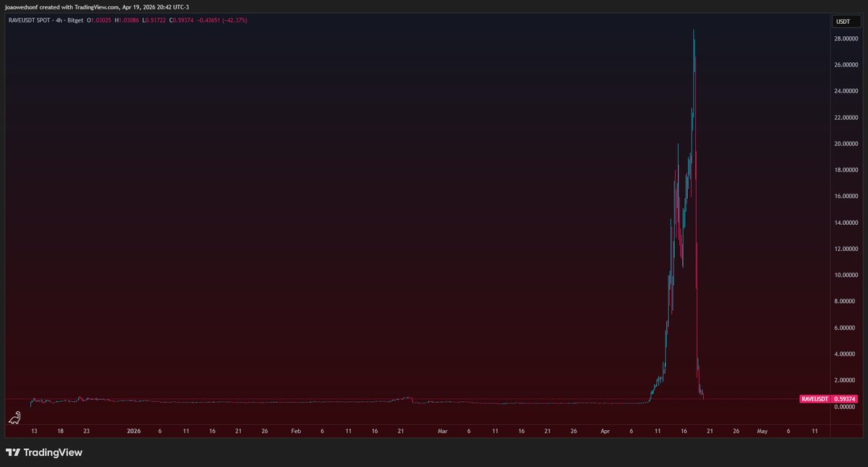Viewport: 868px width, 467px height.
Task: Click the 12.00000 price axis label
Action: pos(847,249)
